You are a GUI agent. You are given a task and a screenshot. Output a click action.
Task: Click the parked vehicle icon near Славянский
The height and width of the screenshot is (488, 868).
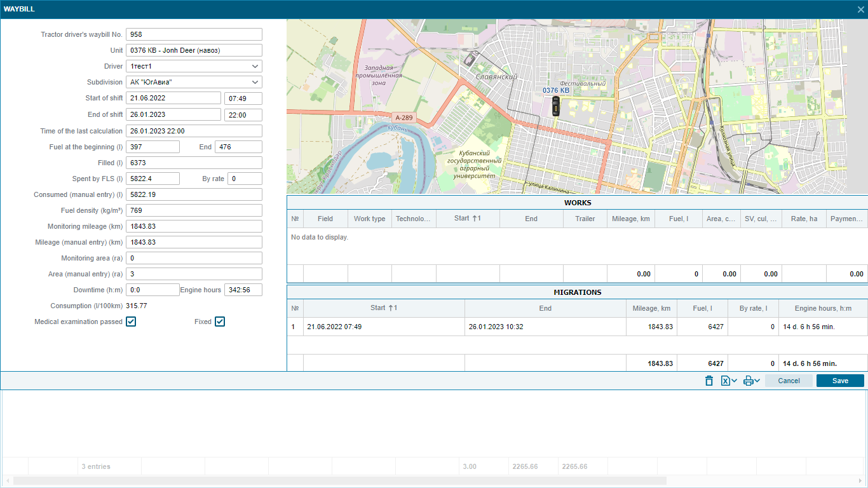(x=470, y=60)
